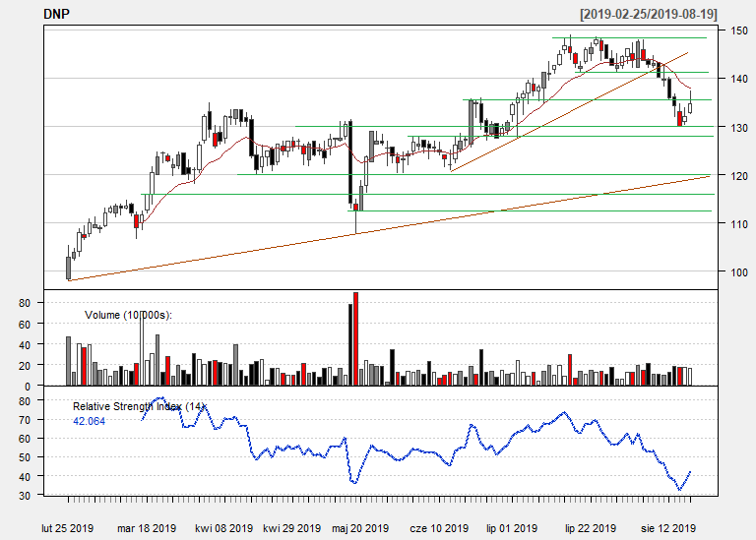Click the RSI axis 60 label
The width and height of the screenshot is (756, 540).
(25, 439)
